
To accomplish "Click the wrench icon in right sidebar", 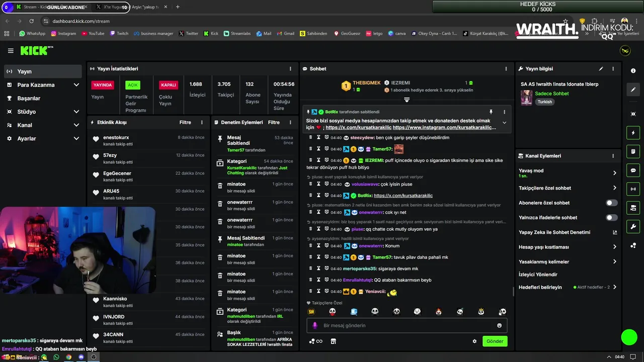I will 633,226.
